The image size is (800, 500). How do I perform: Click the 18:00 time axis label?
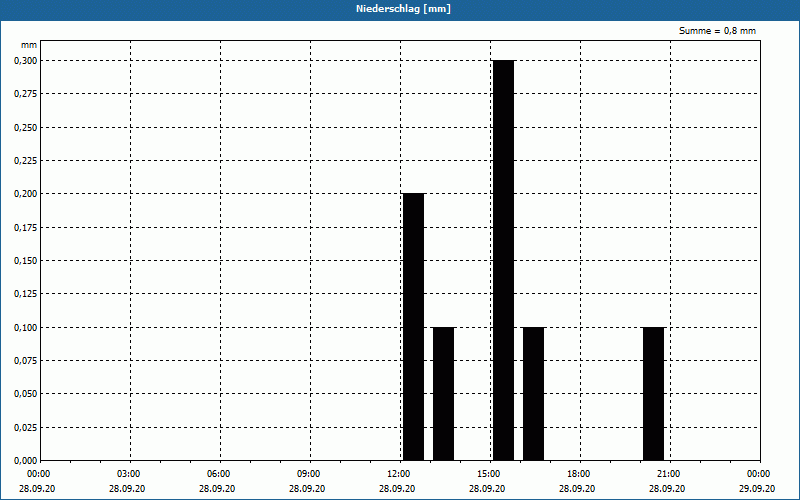(579, 474)
